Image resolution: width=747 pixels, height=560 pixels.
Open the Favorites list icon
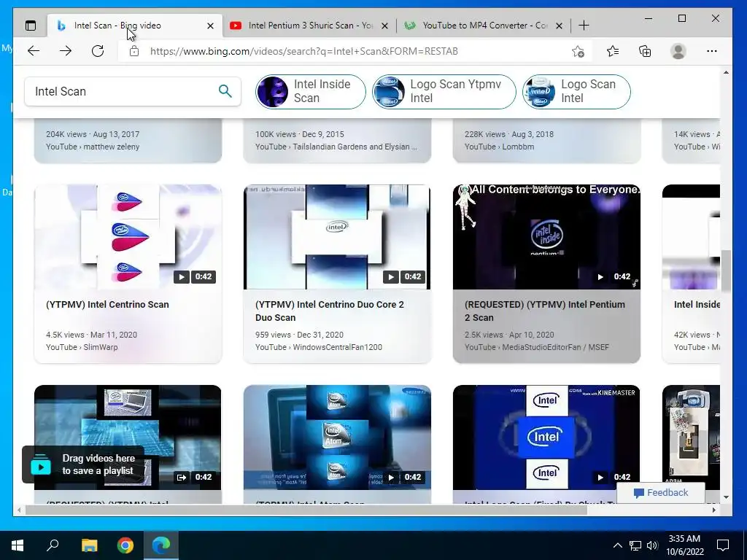tap(613, 51)
